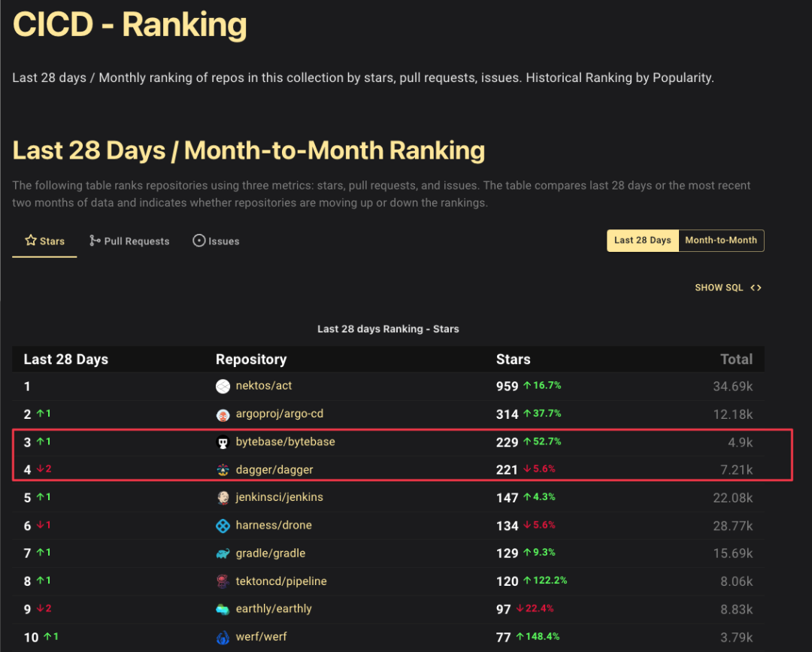812x652 pixels.
Task: Click the 8.83k total for earthly
Action: pyautogui.click(x=736, y=609)
